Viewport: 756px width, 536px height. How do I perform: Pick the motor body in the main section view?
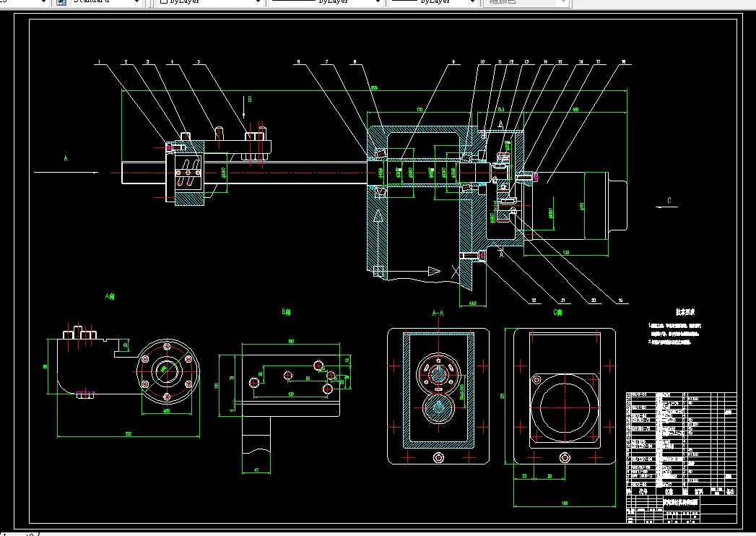click(x=569, y=206)
